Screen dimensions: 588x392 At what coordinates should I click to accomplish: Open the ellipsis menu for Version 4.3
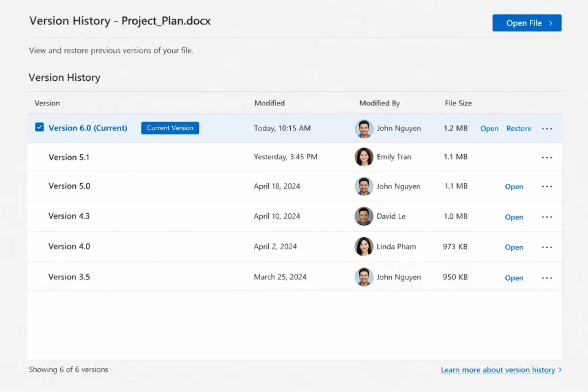tap(546, 216)
